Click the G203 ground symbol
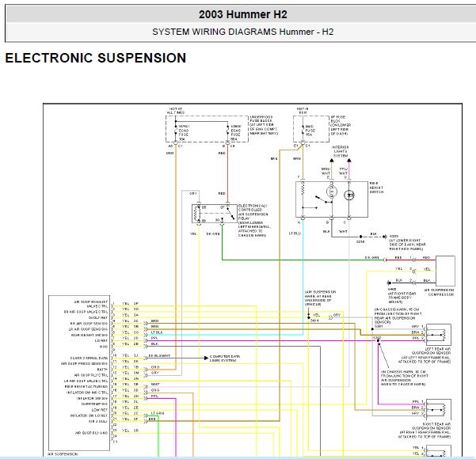The image size is (476, 459). tap(385, 237)
